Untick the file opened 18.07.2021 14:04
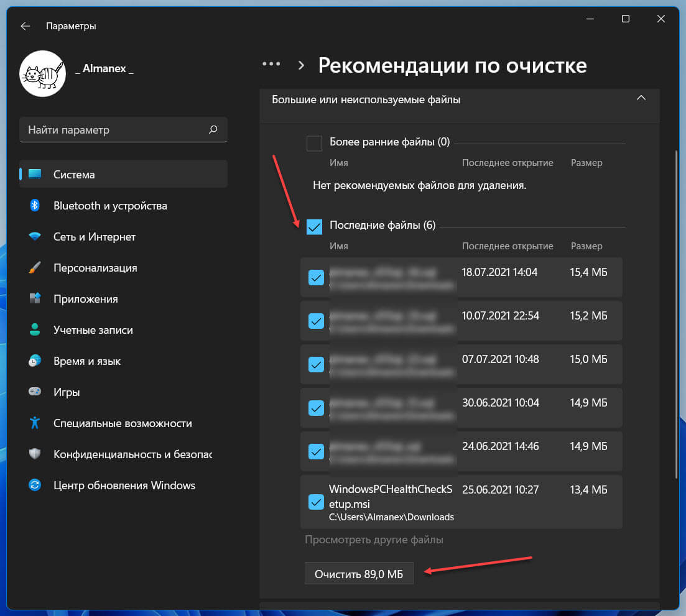Viewport: 686px width, 616px height. click(316, 278)
